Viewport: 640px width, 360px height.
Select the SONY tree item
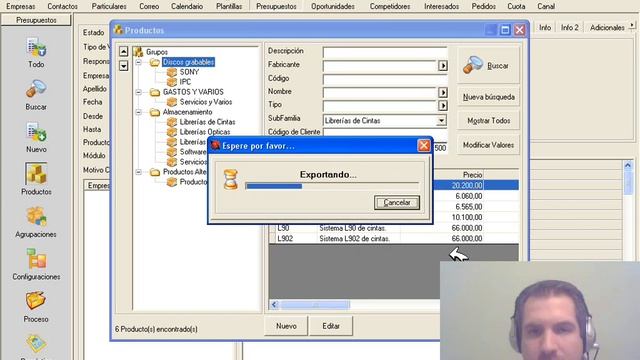(x=189, y=72)
